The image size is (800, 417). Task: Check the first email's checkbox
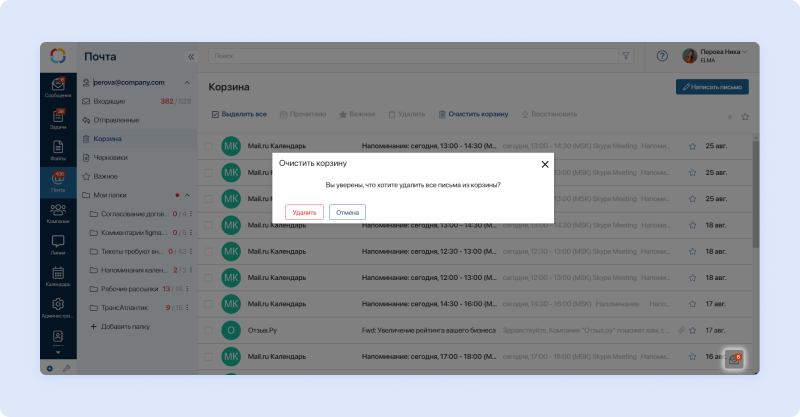(x=209, y=146)
